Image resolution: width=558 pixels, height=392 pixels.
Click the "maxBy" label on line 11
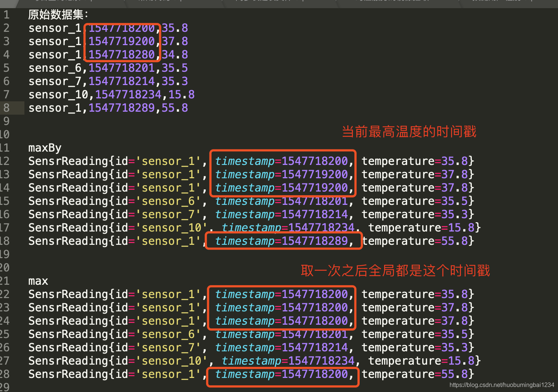pos(44,148)
